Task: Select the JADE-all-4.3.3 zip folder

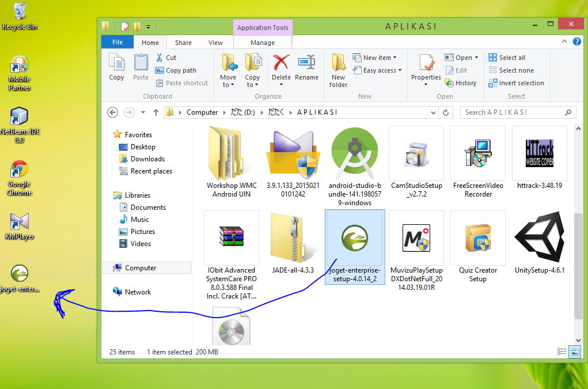Action: (293, 242)
